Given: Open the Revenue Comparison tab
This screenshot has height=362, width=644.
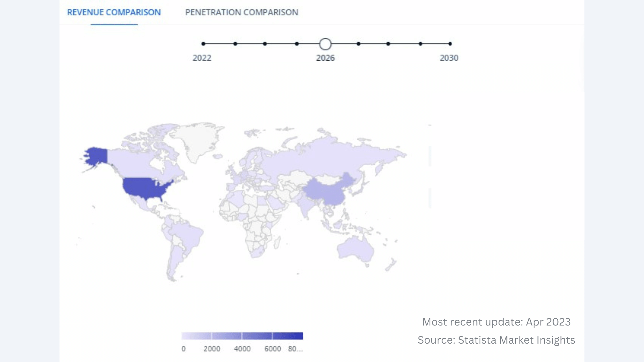Looking at the screenshot, I should (114, 12).
